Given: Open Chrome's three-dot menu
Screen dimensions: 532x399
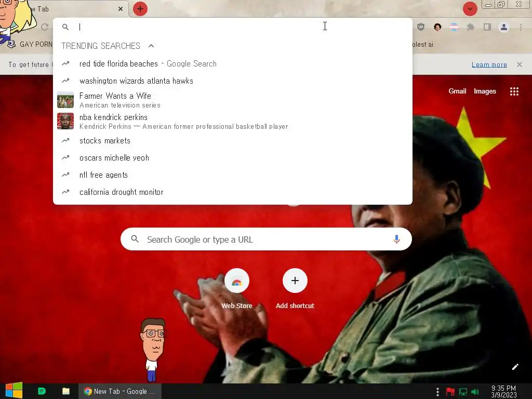Looking at the screenshot, I should click(x=521, y=27).
